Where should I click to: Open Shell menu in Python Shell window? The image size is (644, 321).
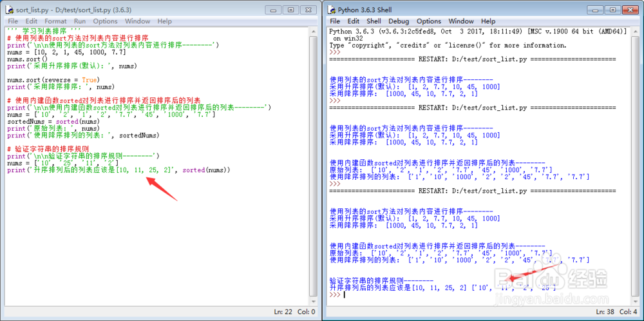coord(374,21)
